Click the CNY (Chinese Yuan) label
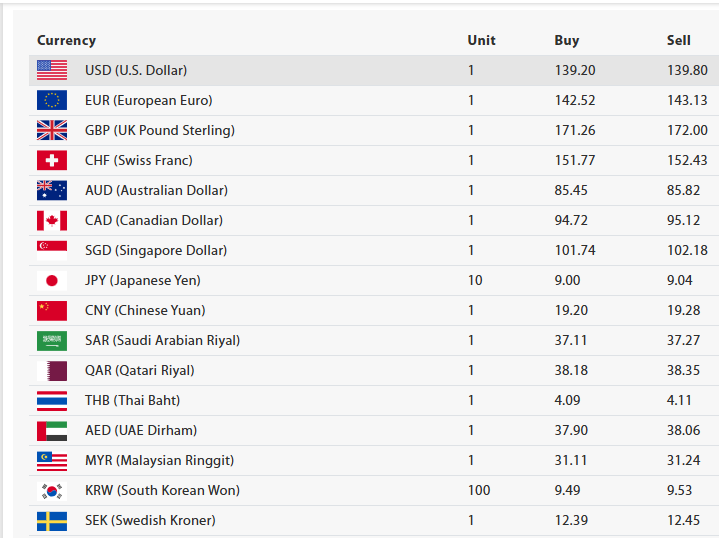This screenshot has height=538, width=719. [x=145, y=310]
